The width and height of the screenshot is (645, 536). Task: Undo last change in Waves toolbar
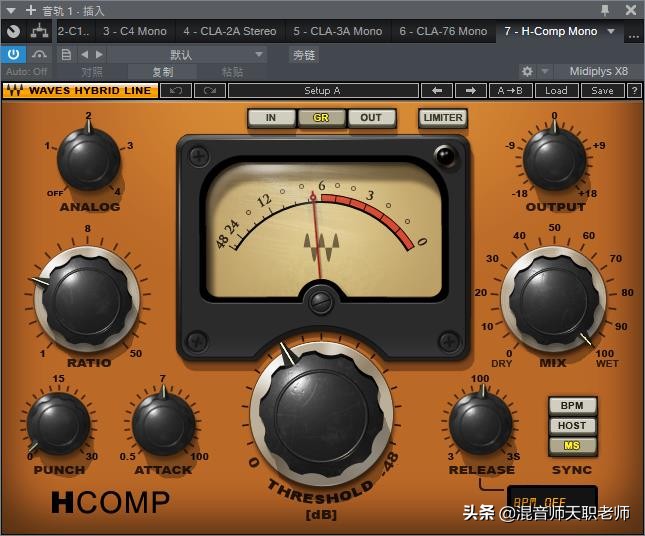point(176,90)
